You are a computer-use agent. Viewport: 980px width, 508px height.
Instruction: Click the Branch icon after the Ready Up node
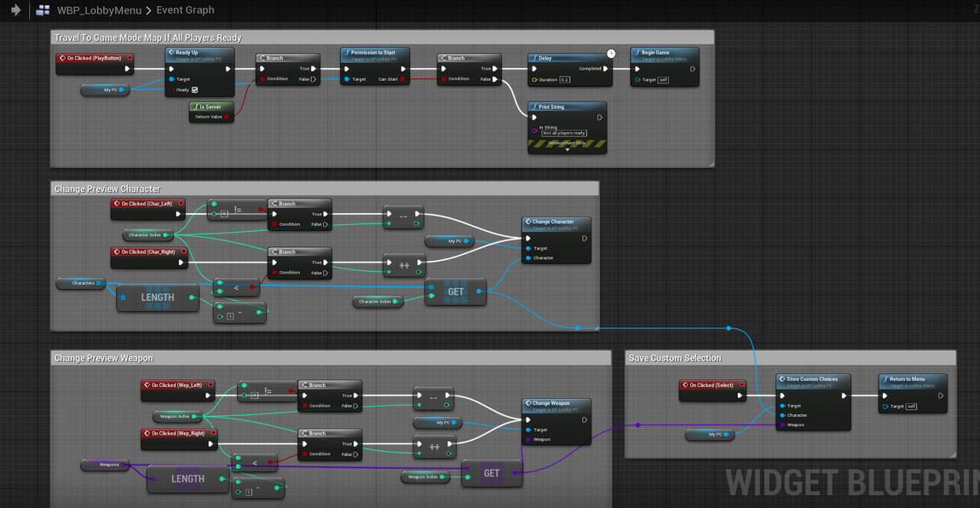(262, 58)
